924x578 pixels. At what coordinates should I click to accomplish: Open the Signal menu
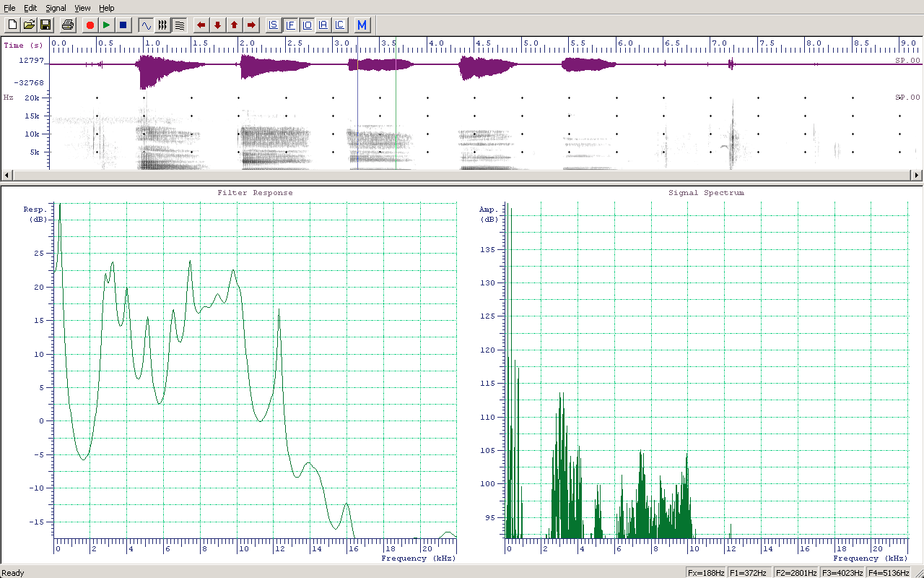point(56,8)
